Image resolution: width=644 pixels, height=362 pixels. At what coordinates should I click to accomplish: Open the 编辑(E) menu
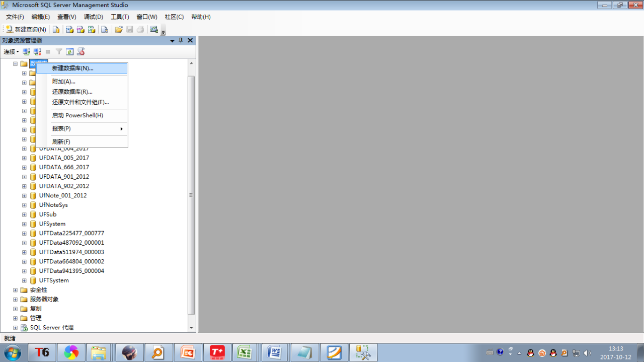tap(41, 17)
